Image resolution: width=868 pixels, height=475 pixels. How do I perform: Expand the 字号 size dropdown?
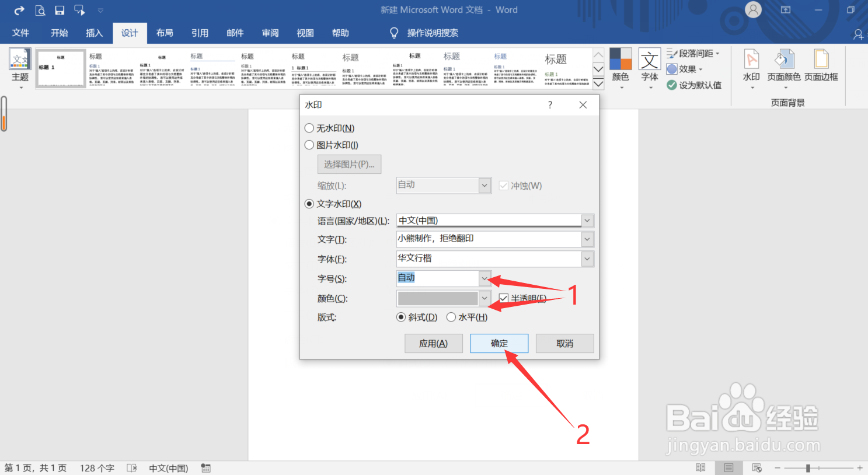(x=485, y=278)
